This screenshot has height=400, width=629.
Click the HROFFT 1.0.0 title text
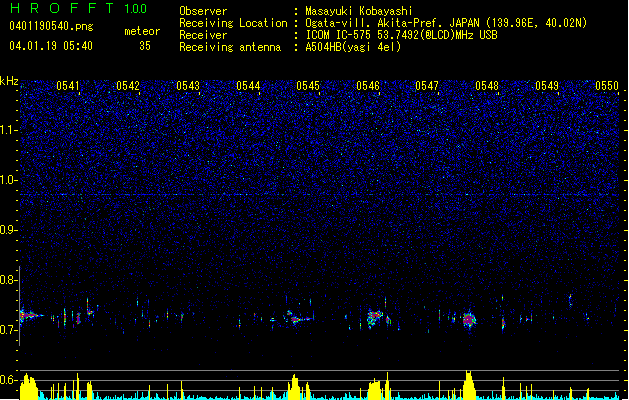(x=79, y=8)
